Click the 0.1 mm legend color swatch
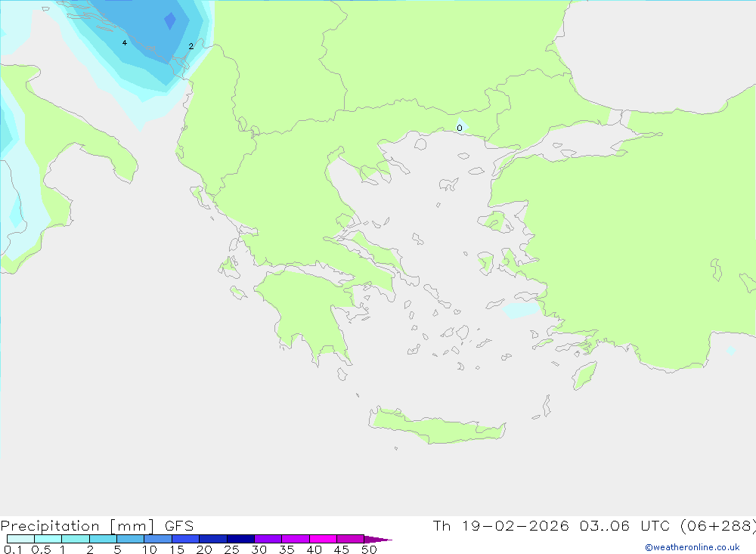The image size is (756, 554). click(20, 539)
